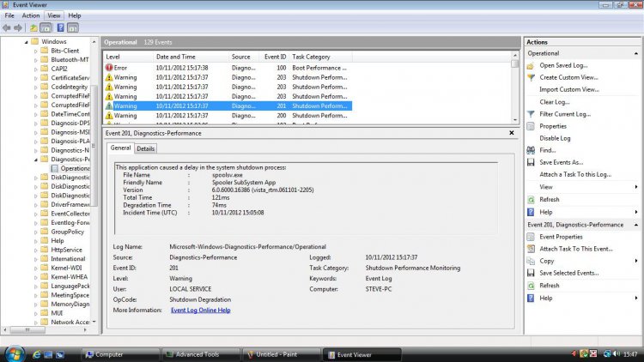Click the Filter Current Log funnel icon
Image resolution: width=644 pixels, height=362 pixels.
pyautogui.click(x=531, y=114)
